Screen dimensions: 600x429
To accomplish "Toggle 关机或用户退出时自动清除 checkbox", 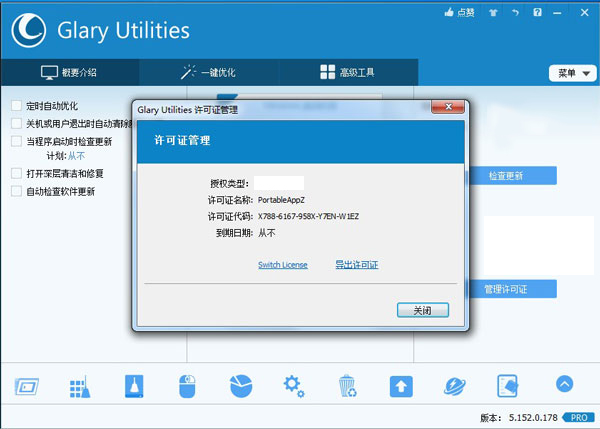I will point(16,123).
